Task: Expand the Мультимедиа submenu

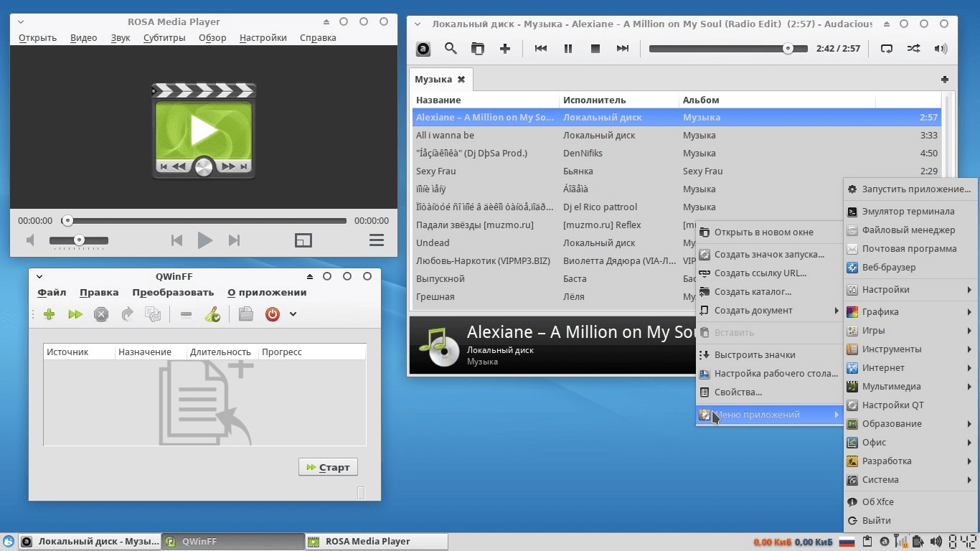Action: 910,387
